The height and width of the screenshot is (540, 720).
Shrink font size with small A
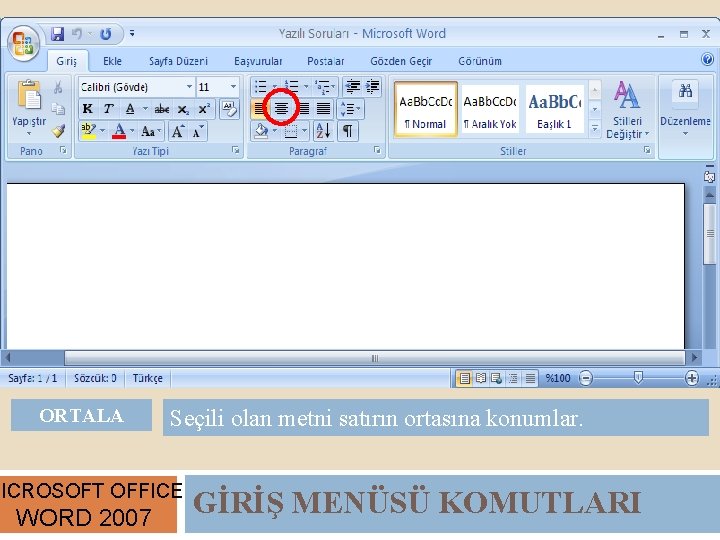[x=198, y=132]
